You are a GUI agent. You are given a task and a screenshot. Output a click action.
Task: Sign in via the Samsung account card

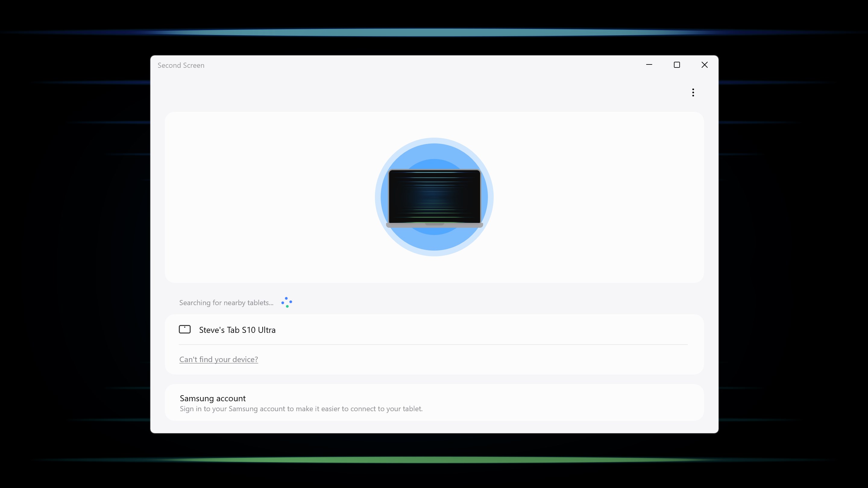[x=434, y=402]
